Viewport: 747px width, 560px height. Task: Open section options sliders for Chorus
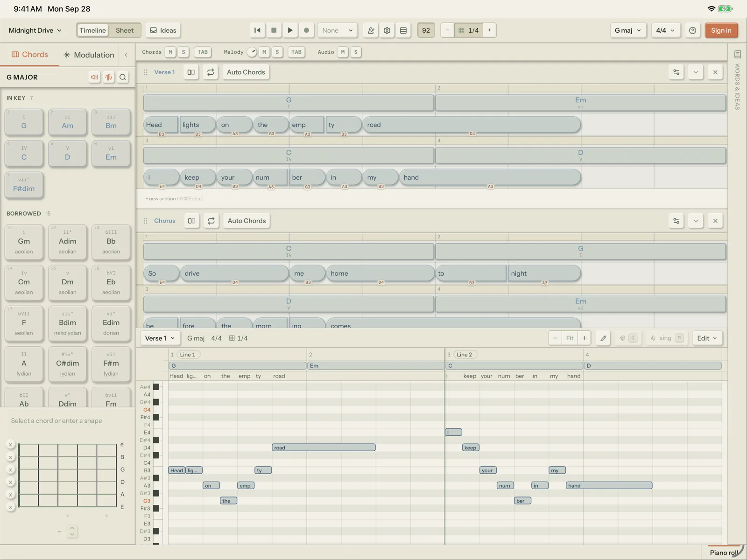(x=677, y=221)
